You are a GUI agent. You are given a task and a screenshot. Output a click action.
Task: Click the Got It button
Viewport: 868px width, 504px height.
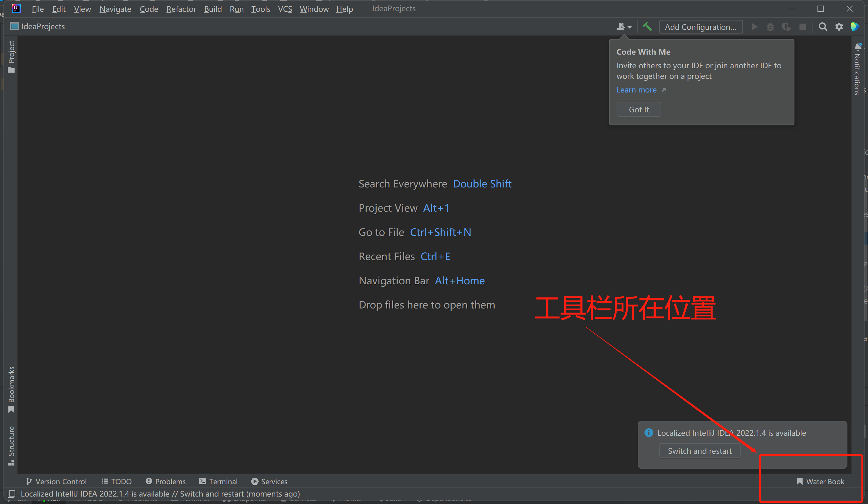(638, 109)
